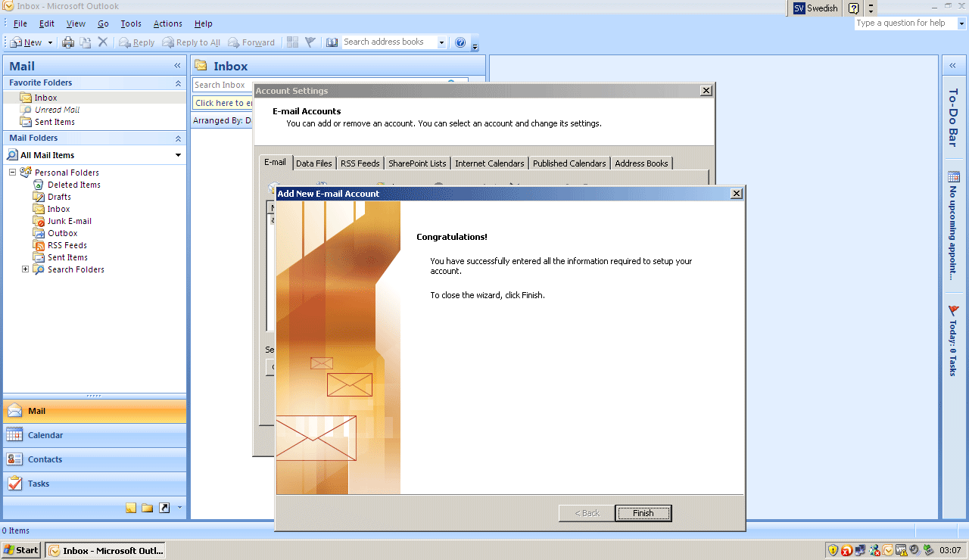
Task: Open New item dropdown arrow
Action: point(50,42)
